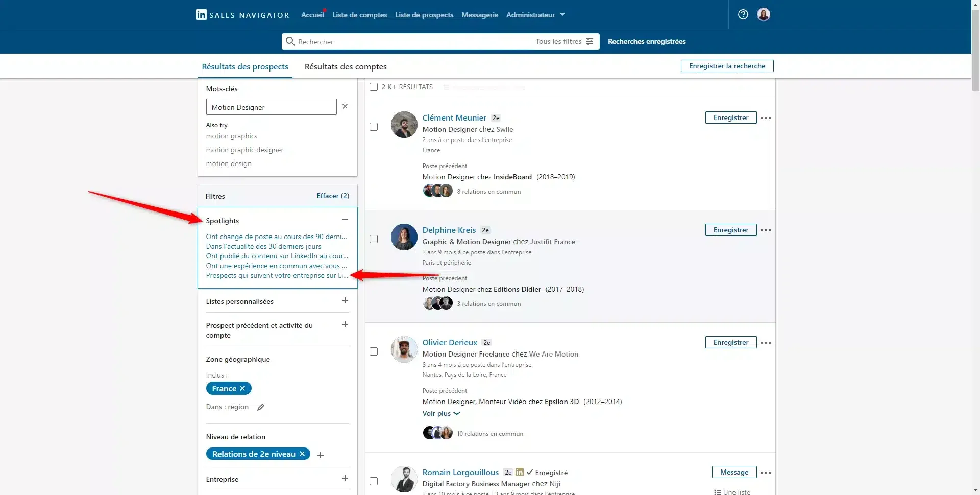View avatars for 8 relations en commun
Viewport: 980px width, 495px height.
tap(438, 191)
